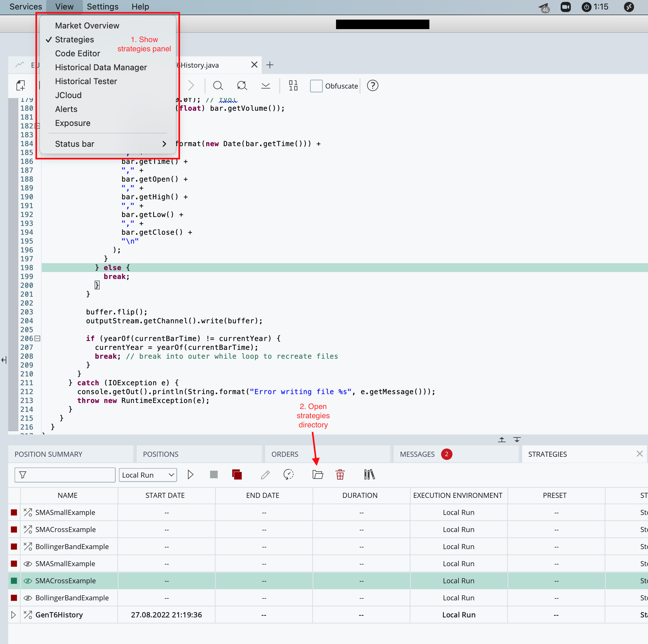Toggle the Obfuscate checkbox
The image size is (648, 644).
pyautogui.click(x=316, y=86)
